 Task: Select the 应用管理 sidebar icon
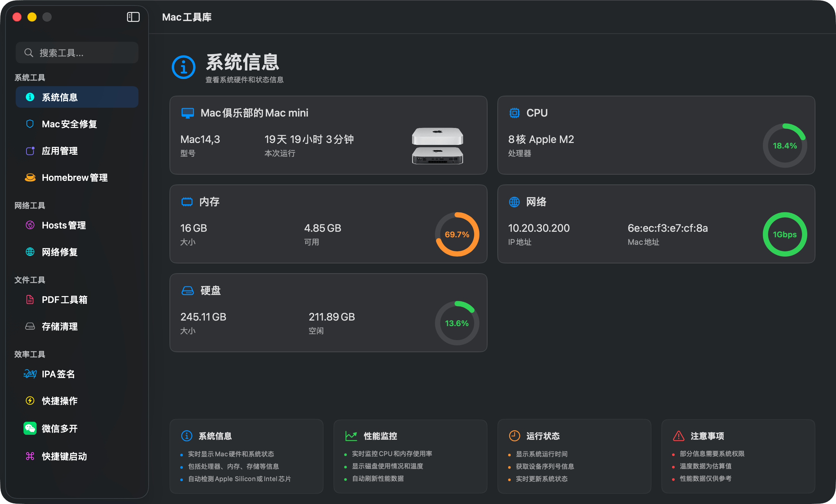click(30, 150)
